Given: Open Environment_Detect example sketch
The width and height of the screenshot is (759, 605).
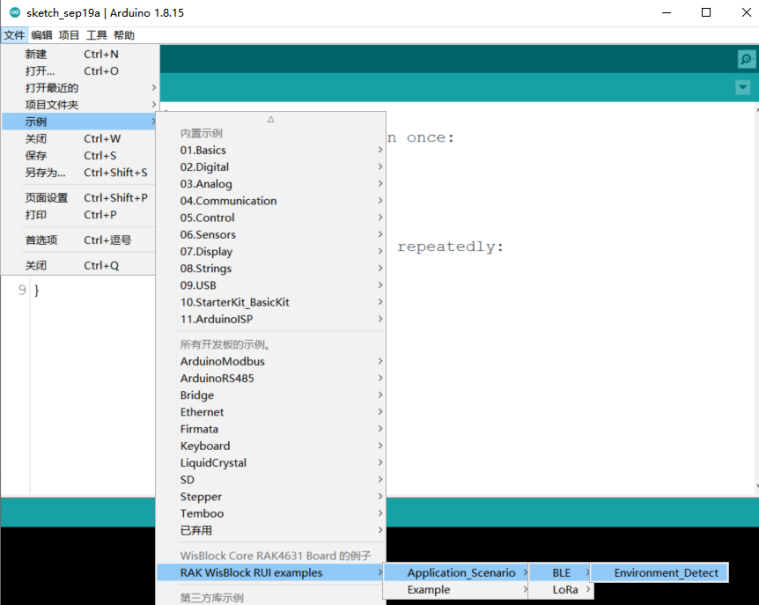Looking at the screenshot, I should pyautogui.click(x=659, y=573).
